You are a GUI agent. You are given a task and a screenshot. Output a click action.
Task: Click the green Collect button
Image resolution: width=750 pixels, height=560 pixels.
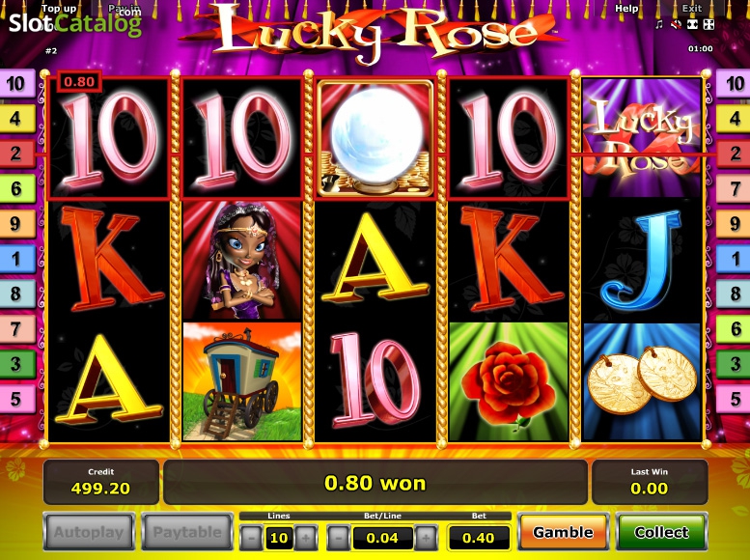661,532
